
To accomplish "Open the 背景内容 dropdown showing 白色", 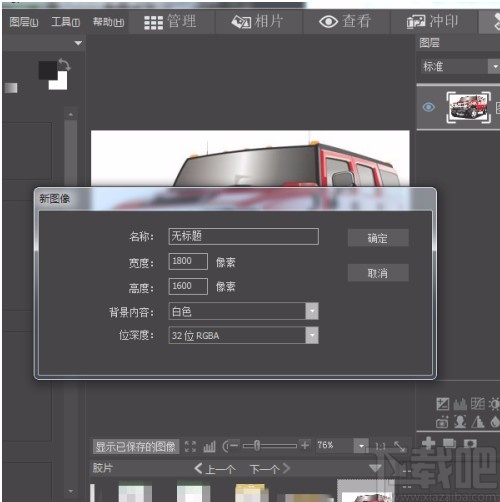I will pyautogui.click(x=244, y=311).
